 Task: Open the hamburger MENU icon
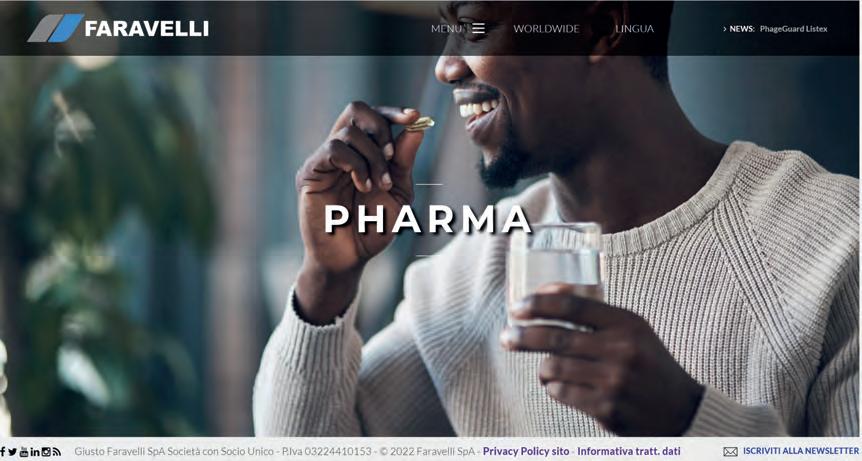(x=478, y=29)
